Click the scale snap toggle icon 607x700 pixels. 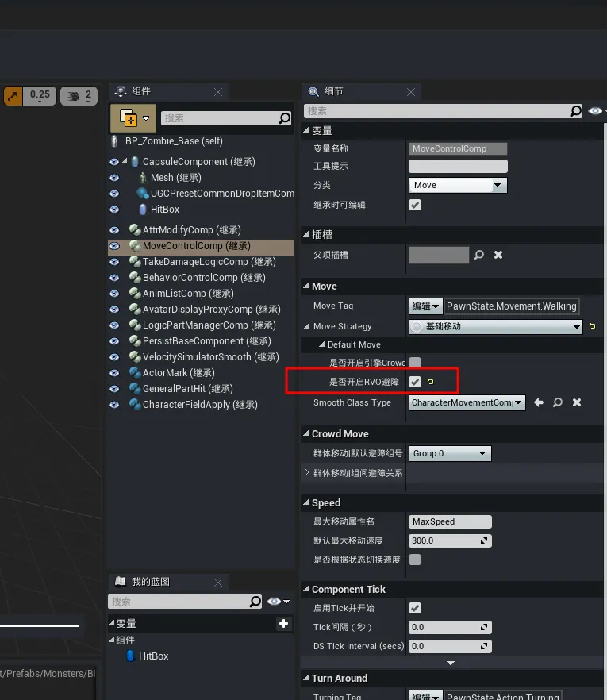pyautogui.click(x=13, y=95)
